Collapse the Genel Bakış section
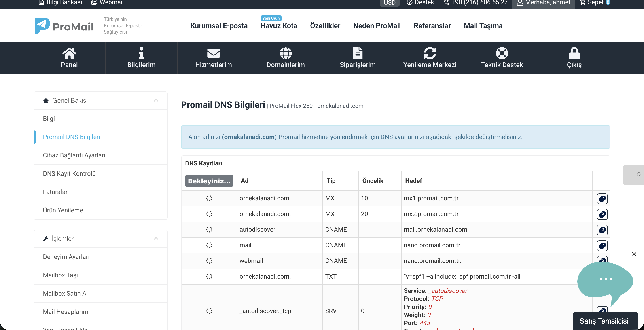Viewport: 644px width, 330px height. (156, 101)
